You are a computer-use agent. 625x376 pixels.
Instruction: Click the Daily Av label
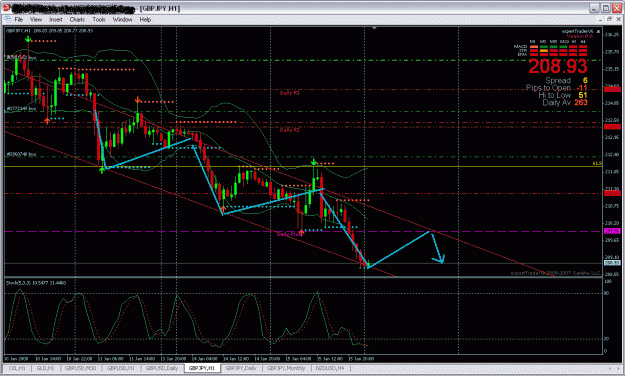click(x=556, y=102)
